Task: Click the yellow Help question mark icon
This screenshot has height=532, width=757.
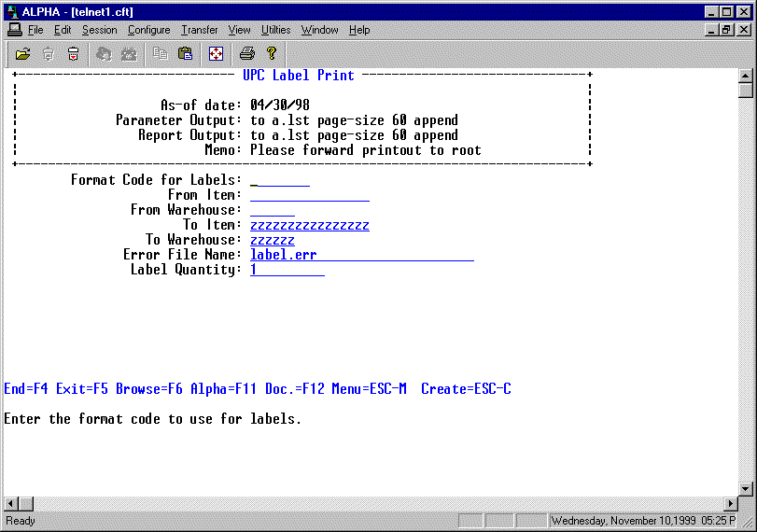Action: click(x=272, y=53)
